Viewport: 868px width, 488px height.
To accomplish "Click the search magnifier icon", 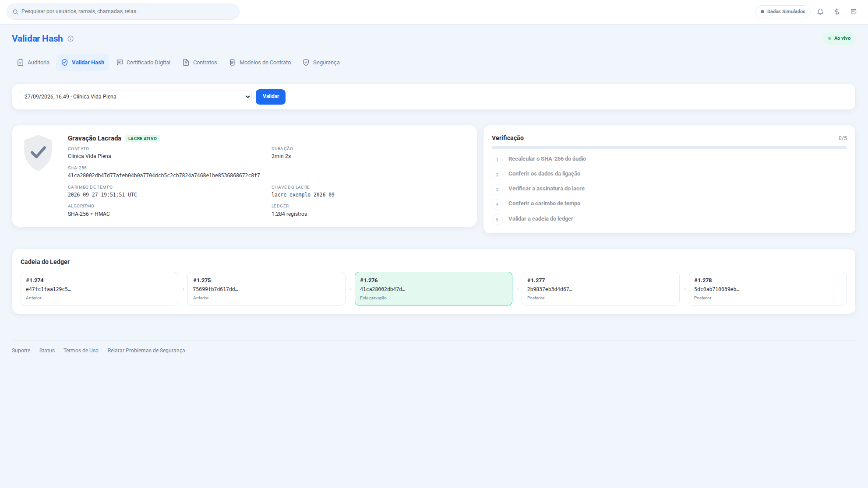I will [x=15, y=12].
